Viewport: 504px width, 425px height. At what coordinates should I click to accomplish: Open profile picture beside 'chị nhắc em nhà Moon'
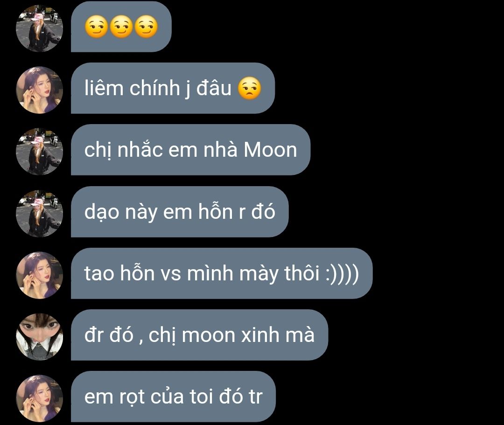point(40,152)
